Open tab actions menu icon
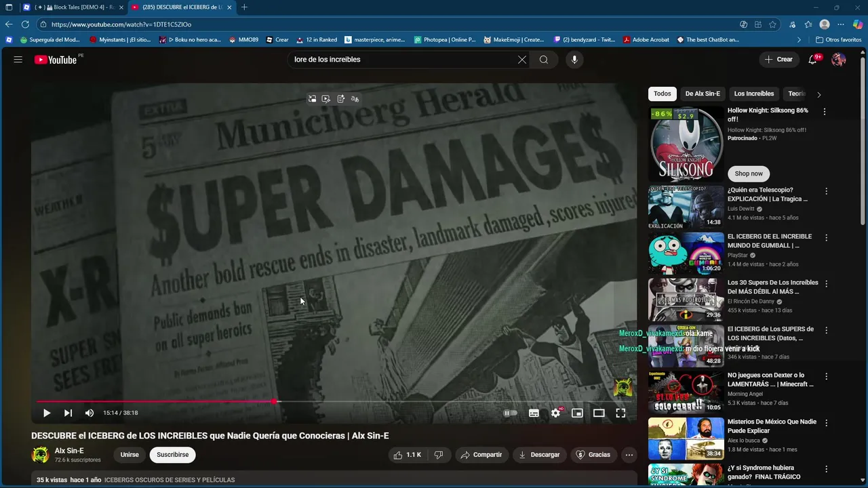 [9, 7]
